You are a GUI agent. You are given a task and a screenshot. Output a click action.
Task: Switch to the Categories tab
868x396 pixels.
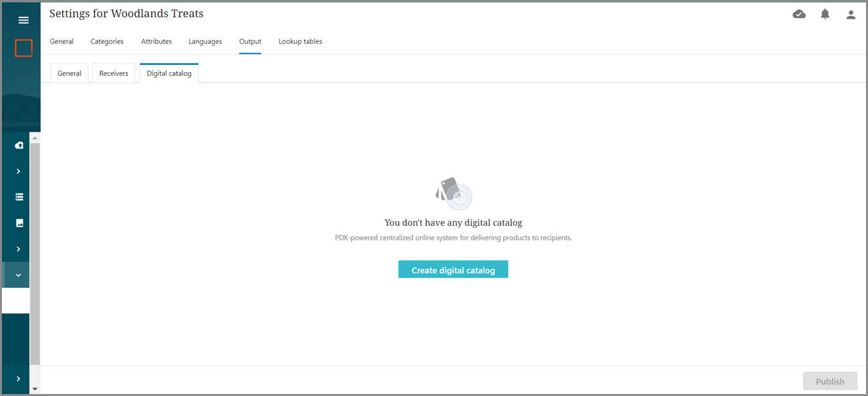click(x=107, y=42)
